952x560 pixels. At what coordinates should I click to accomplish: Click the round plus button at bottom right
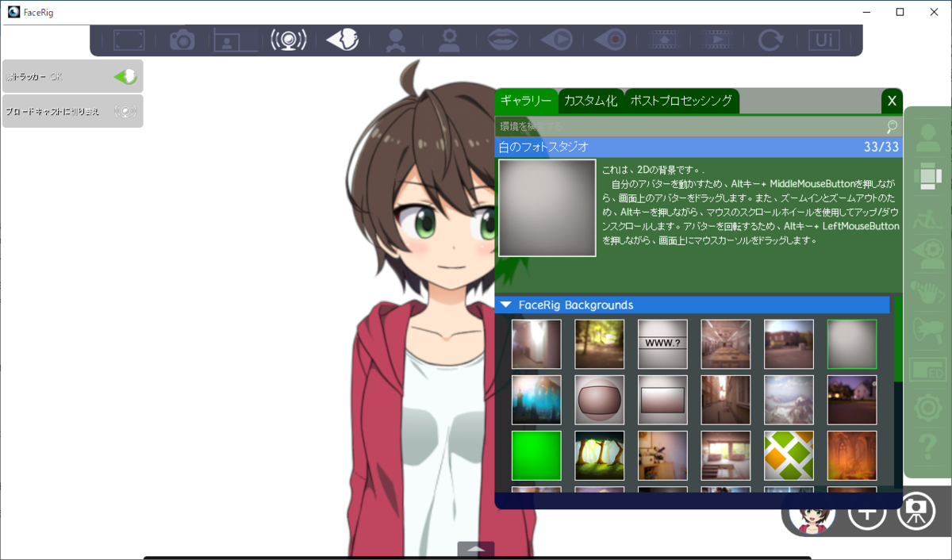[867, 512]
